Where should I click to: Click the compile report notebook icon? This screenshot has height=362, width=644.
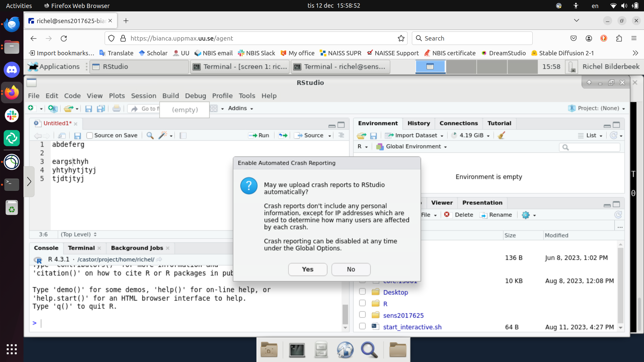[x=183, y=135]
